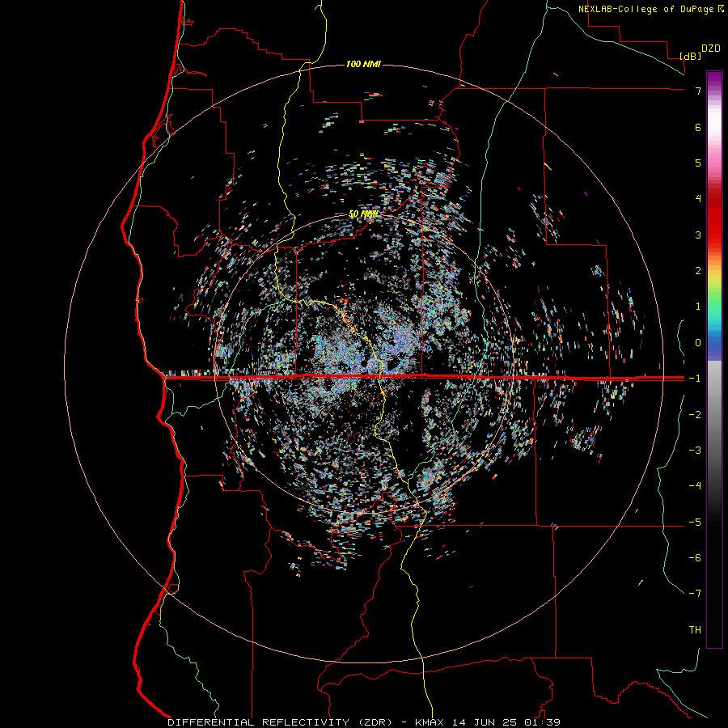Click the -7 value on the color scale
728x728 pixels.
pyautogui.click(x=695, y=594)
